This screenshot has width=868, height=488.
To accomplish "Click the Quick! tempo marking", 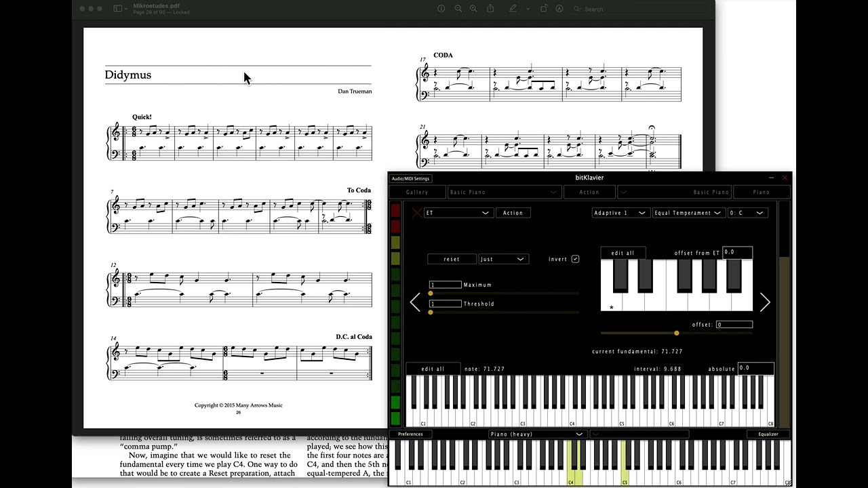I will 142,117.
